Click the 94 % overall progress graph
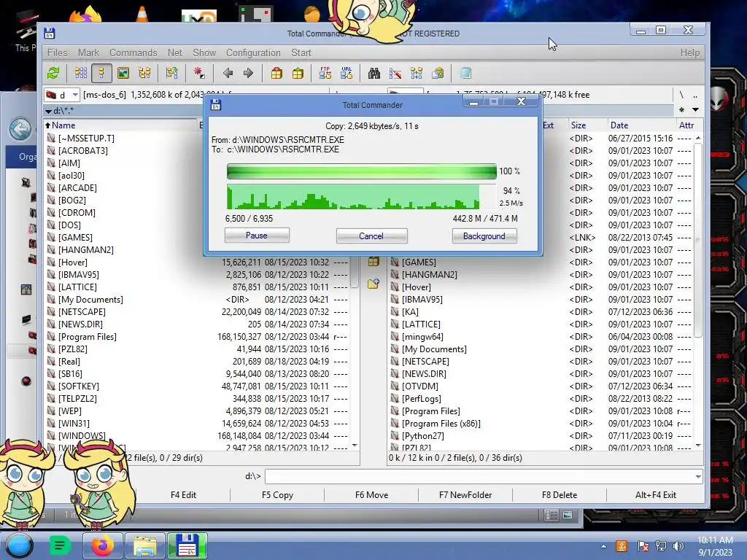The height and width of the screenshot is (560, 747). 362,197
